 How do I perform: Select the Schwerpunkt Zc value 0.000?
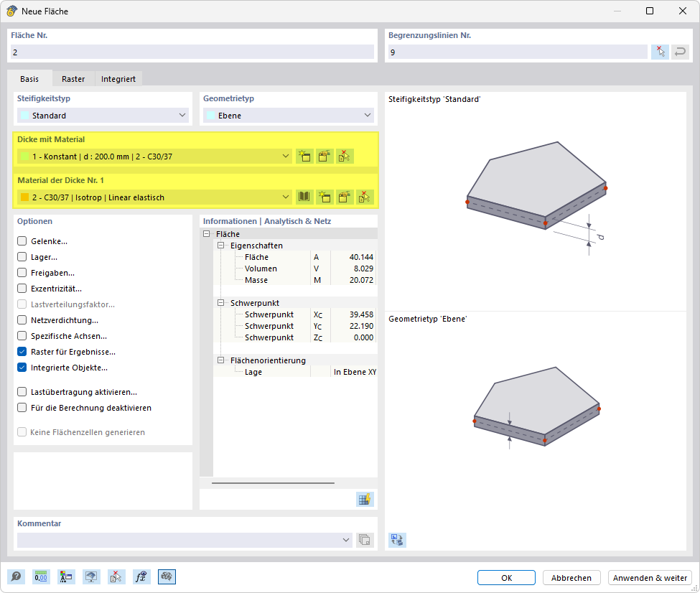click(x=363, y=337)
